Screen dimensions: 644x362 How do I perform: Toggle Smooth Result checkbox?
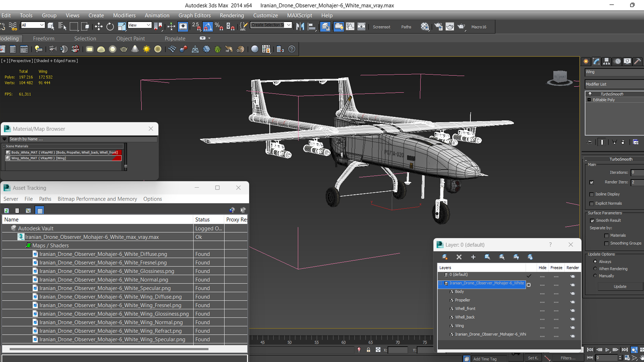click(592, 221)
